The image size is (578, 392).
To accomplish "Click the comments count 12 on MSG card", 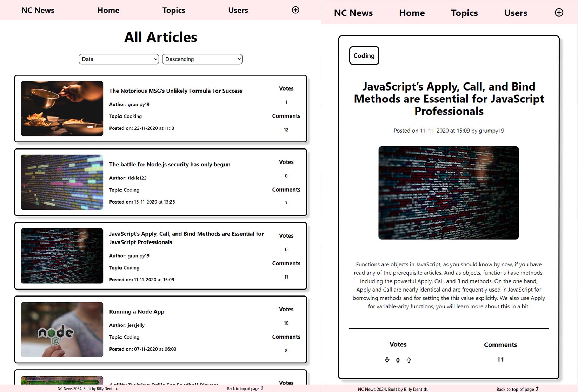I will [x=286, y=130].
